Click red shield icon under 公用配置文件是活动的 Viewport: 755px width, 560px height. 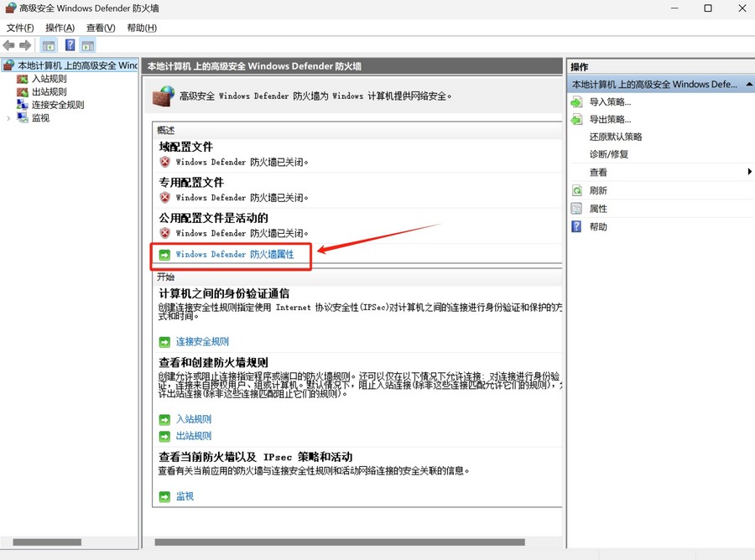coord(164,233)
